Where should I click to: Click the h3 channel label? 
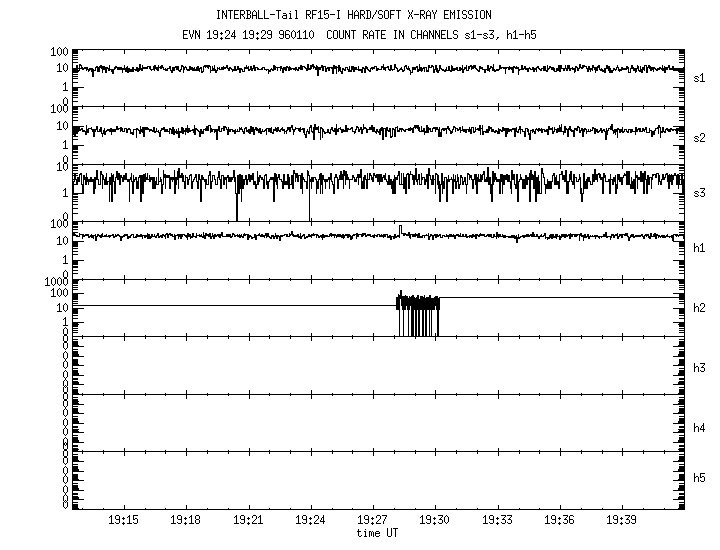click(700, 368)
